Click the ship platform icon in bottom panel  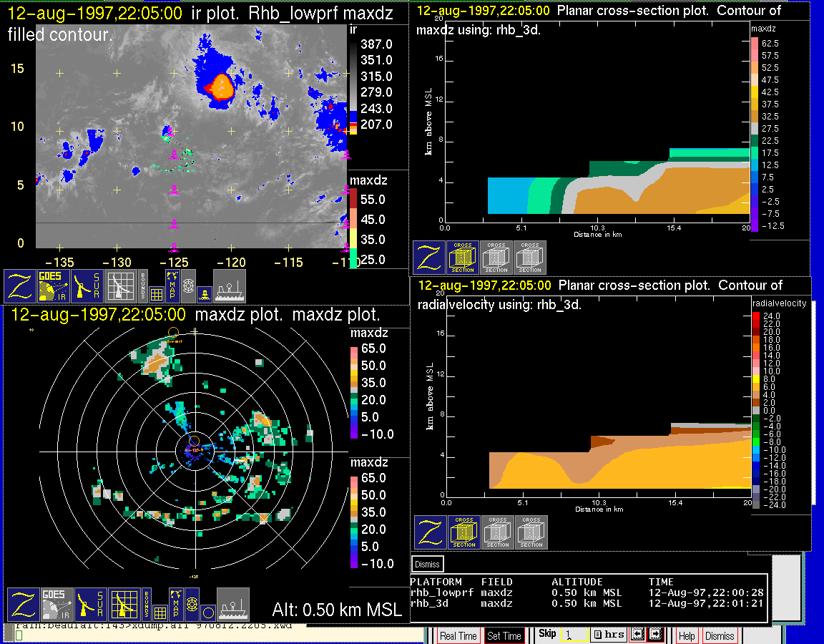(232, 604)
